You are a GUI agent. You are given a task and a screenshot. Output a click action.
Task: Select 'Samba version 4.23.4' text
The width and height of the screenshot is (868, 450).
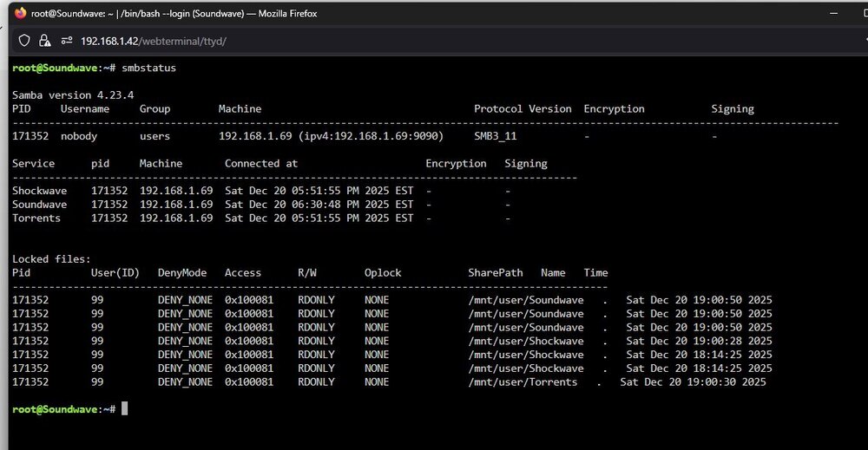click(73, 95)
